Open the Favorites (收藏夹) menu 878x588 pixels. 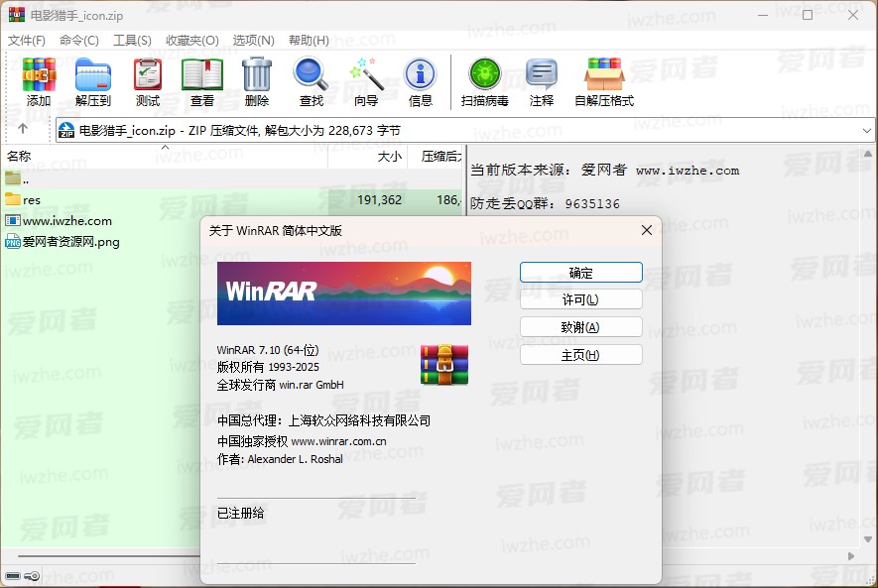[x=192, y=41]
